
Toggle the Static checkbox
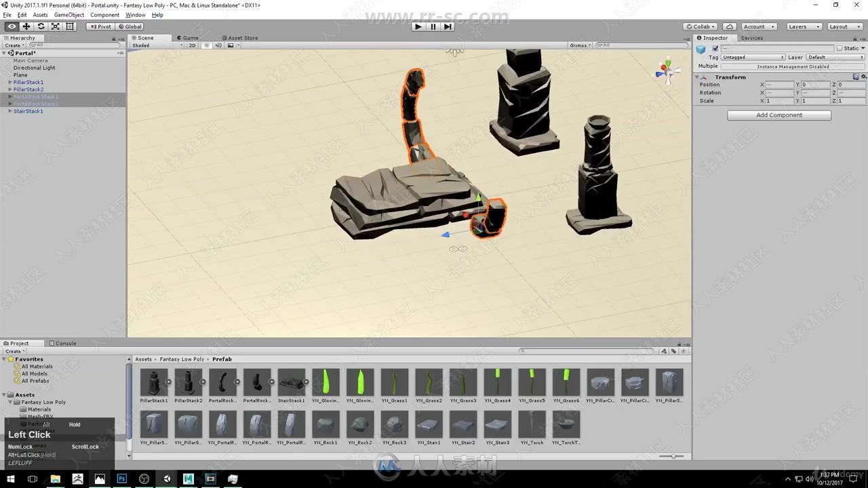point(840,49)
